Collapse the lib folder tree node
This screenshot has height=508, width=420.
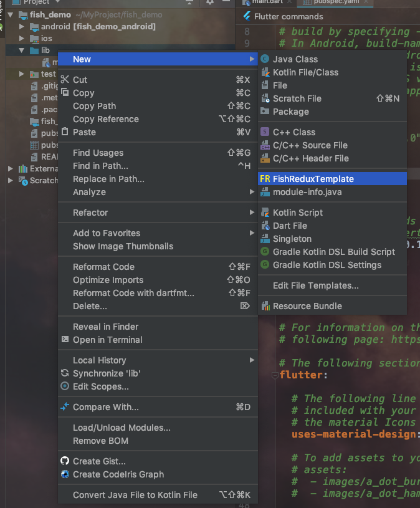coord(22,50)
